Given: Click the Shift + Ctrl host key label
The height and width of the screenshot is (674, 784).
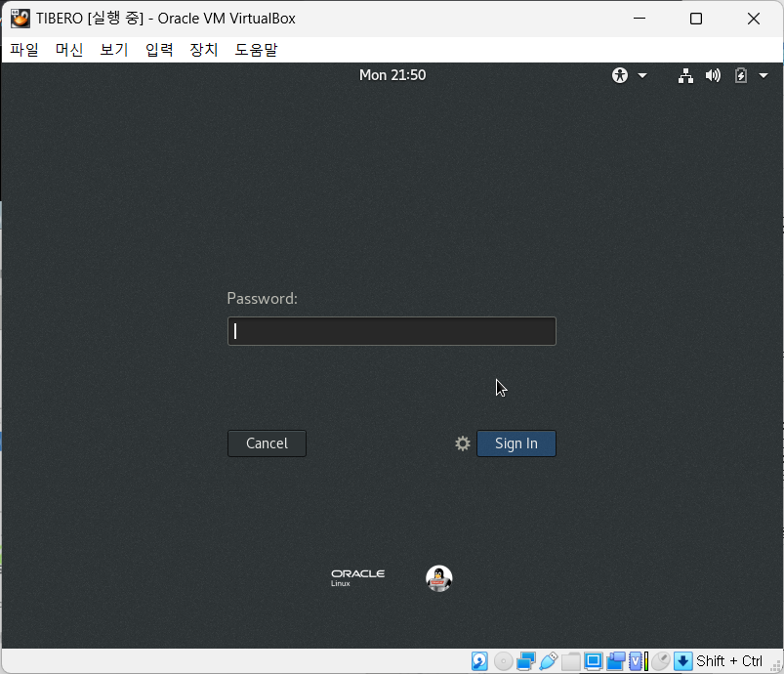Looking at the screenshot, I should pos(729,661).
